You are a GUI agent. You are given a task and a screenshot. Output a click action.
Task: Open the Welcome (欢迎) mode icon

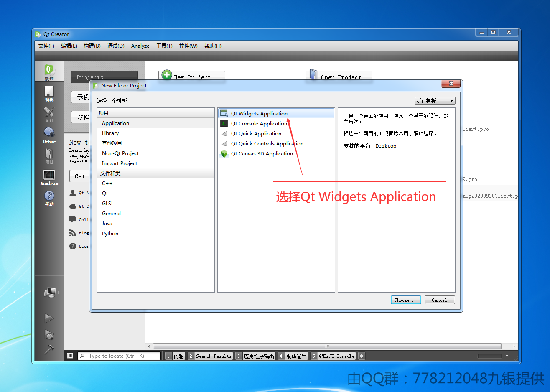(49, 71)
